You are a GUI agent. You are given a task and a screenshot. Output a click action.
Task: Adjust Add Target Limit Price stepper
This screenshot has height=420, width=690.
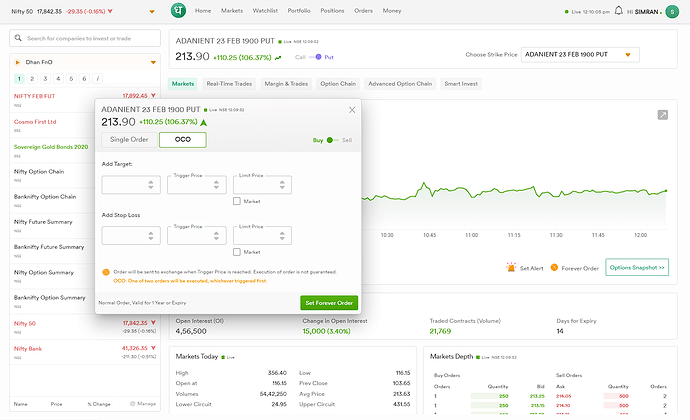click(x=282, y=185)
